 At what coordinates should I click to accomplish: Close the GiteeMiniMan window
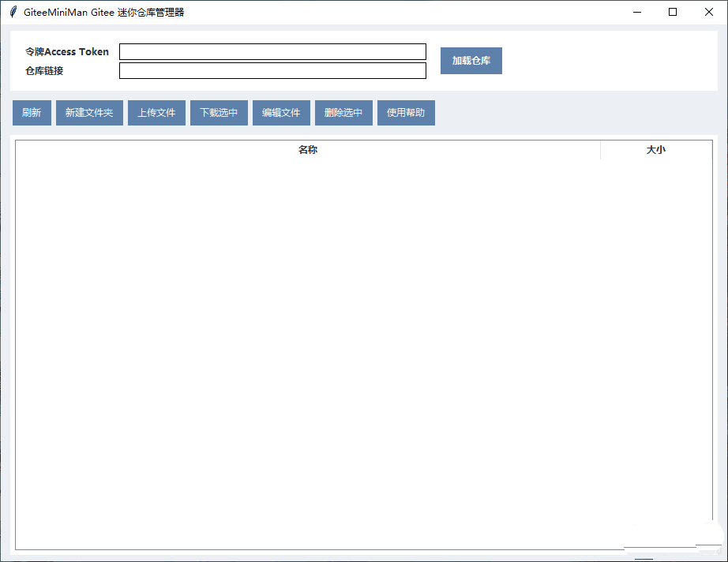click(x=709, y=12)
